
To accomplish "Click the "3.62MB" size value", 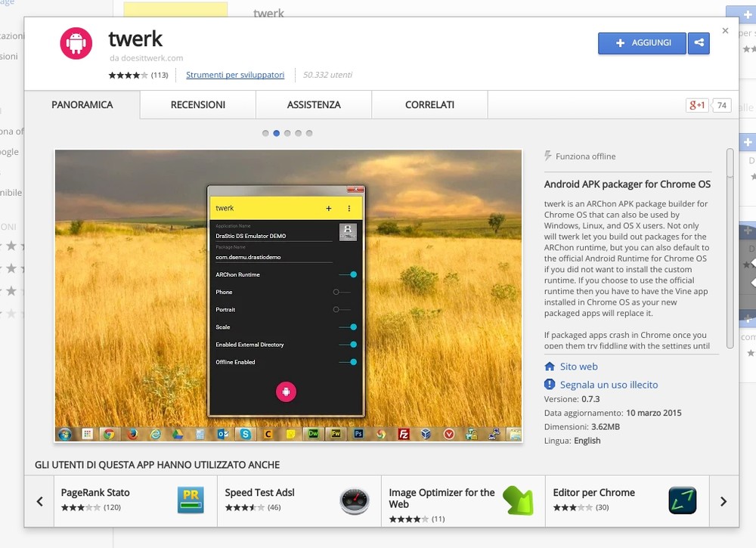I will [x=606, y=426].
